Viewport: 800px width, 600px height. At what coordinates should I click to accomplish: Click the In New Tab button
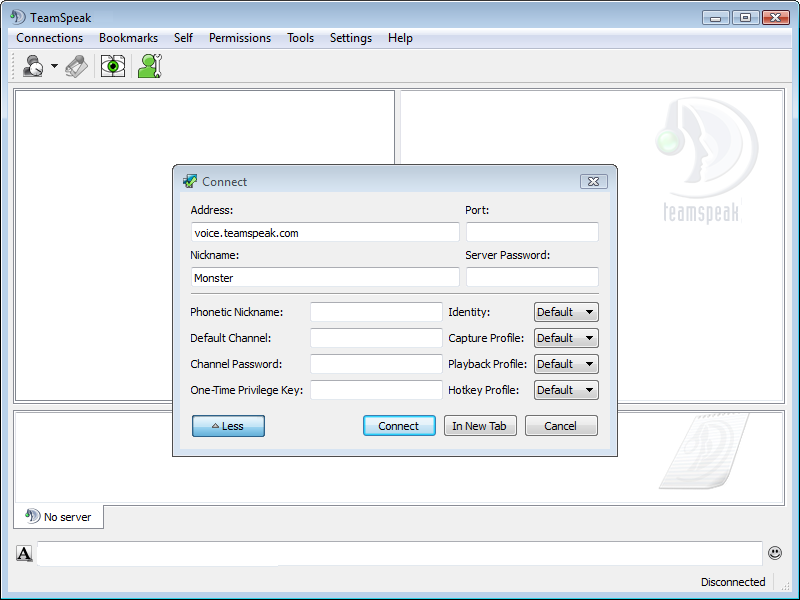pos(480,426)
